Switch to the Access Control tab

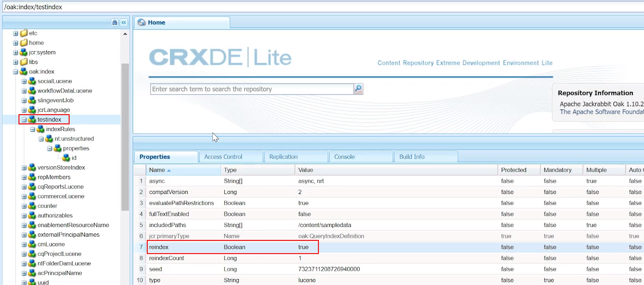click(x=231, y=157)
